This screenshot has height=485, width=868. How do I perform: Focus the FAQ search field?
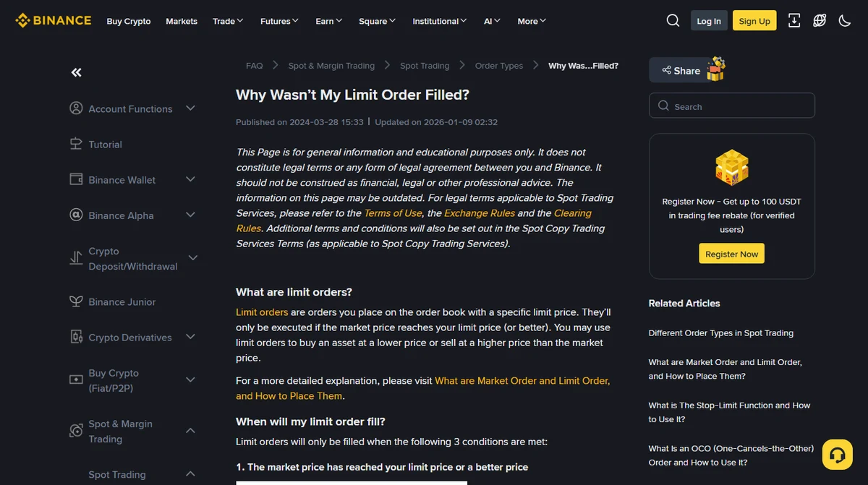pyautogui.click(x=731, y=106)
